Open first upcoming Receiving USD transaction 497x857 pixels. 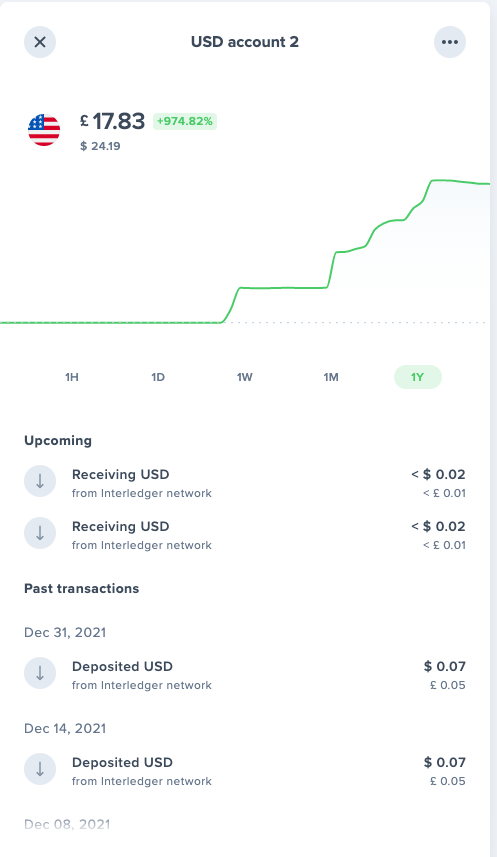point(245,482)
